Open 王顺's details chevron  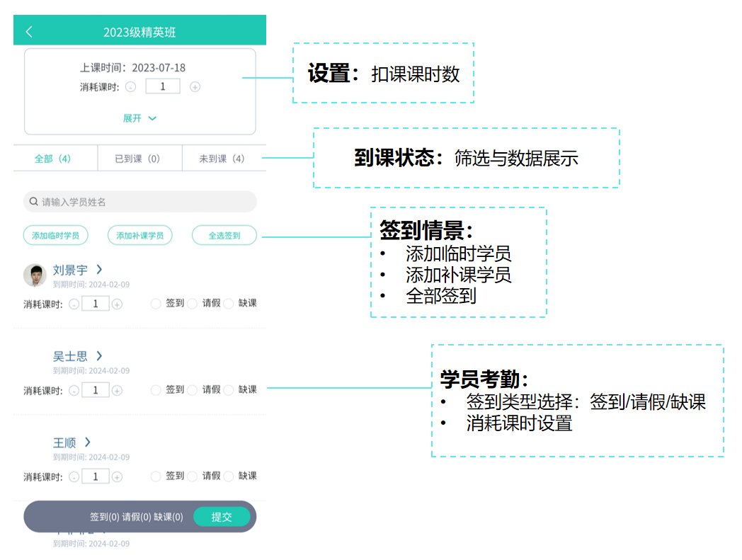pos(88,442)
